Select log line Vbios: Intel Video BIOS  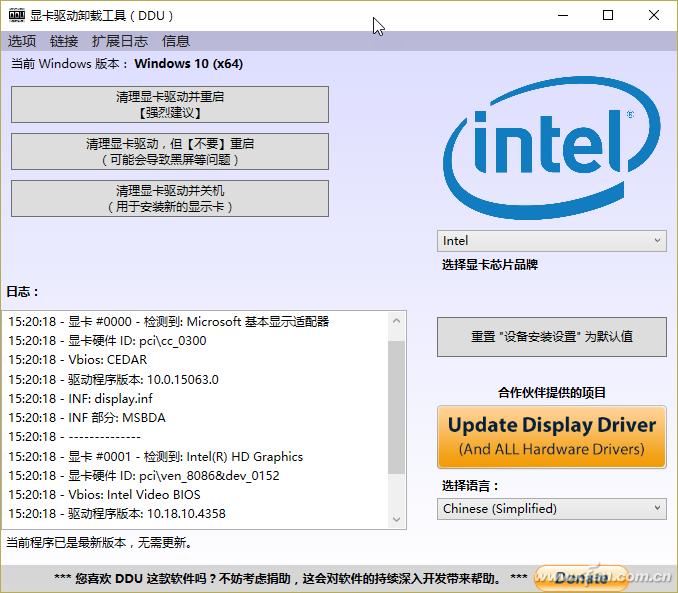coord(104,494)
